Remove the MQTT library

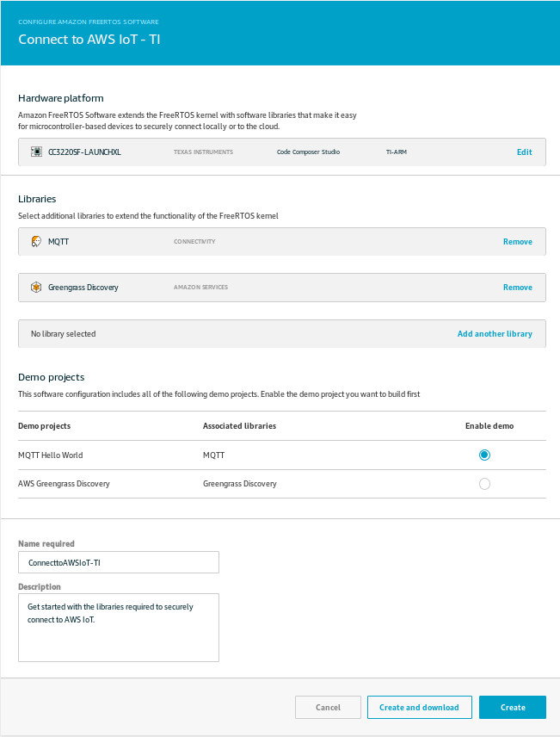[x=518, y=242]
